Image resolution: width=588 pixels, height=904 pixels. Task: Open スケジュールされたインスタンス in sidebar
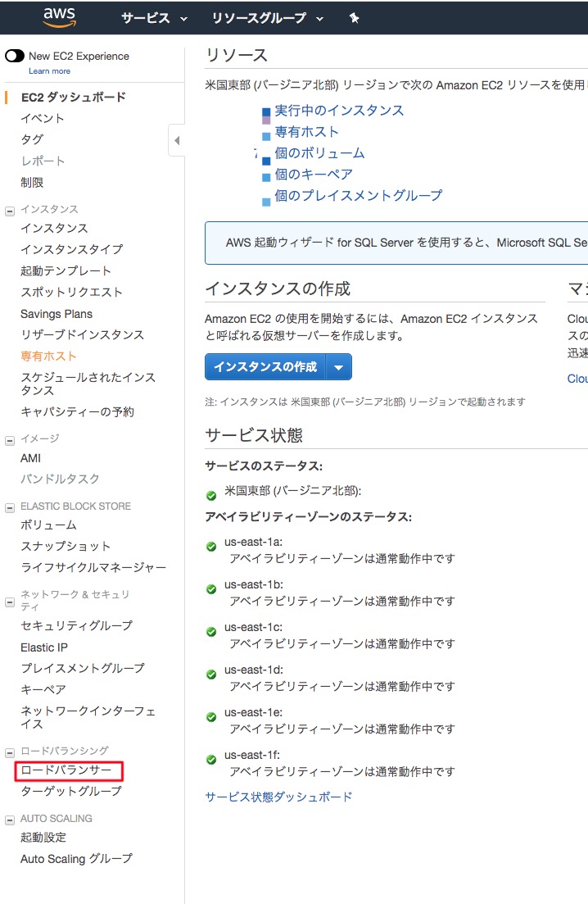(x=88, y=384)
